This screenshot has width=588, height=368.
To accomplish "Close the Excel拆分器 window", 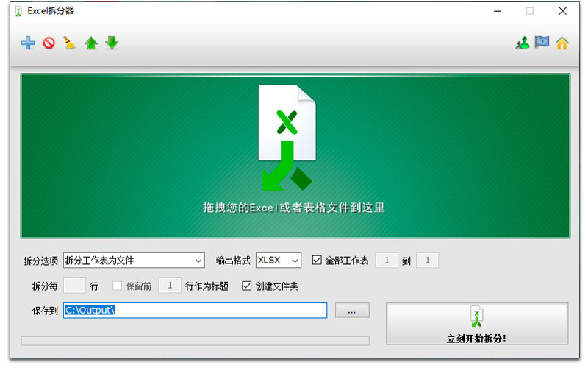I will pos(562,11).
